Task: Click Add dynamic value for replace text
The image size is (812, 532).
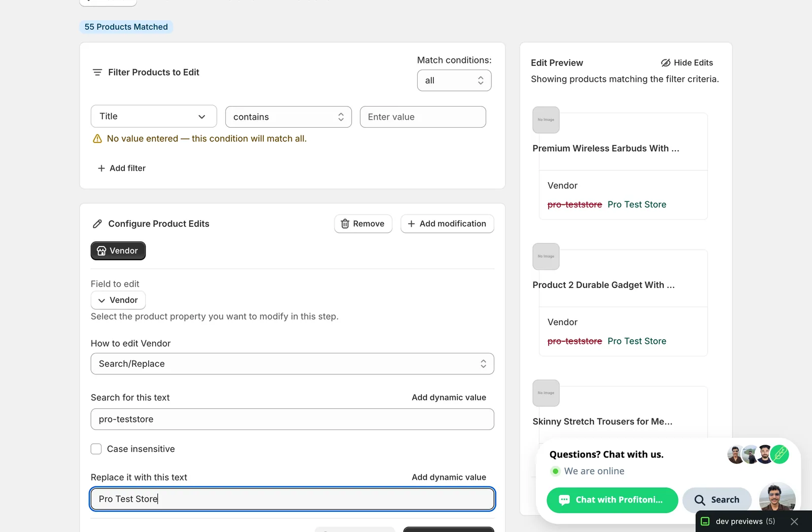Action: tap(449, 477)
